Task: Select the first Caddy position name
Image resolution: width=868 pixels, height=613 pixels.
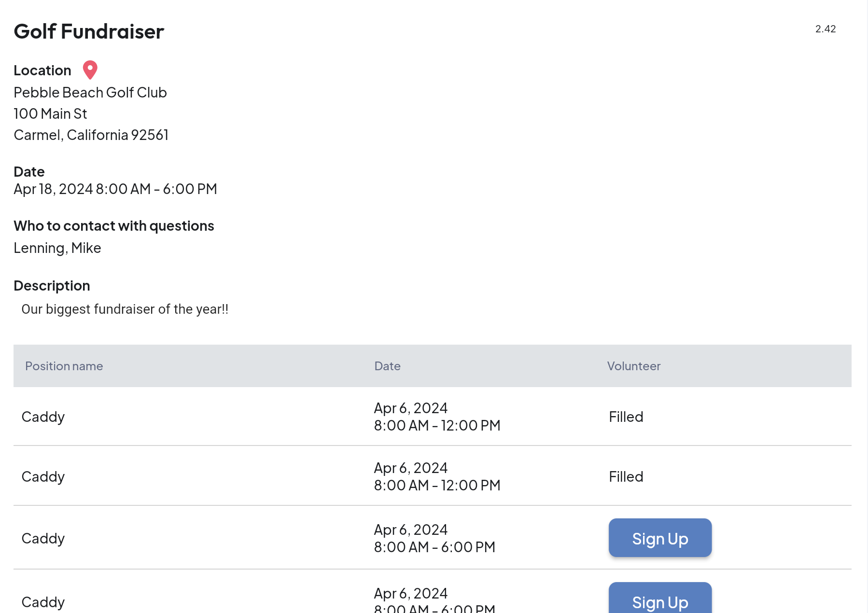Action: coord(43,417)
